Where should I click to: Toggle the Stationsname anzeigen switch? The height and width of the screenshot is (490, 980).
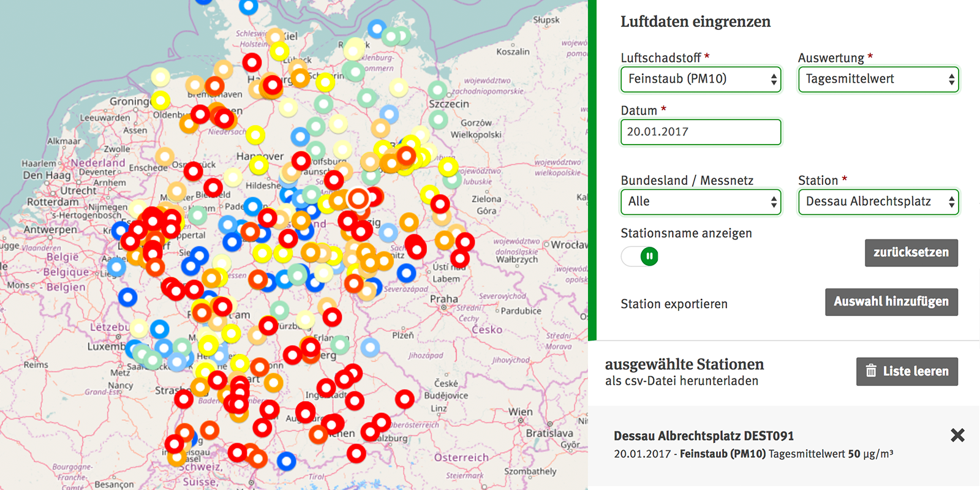(x=640, y=256)
